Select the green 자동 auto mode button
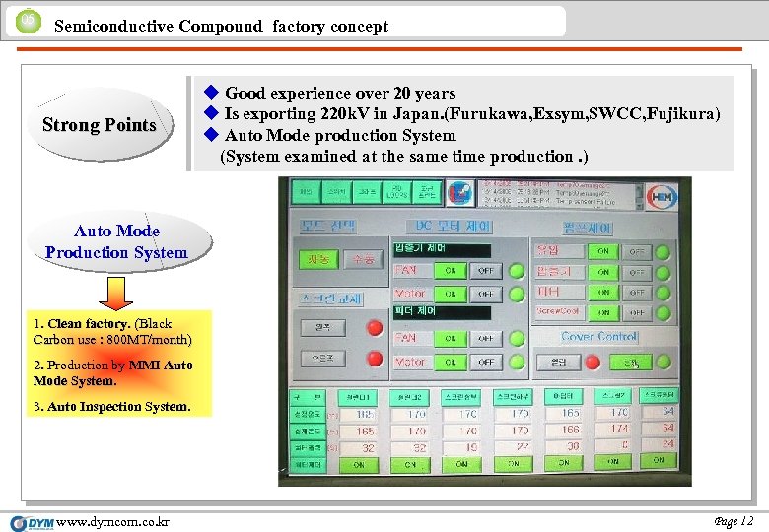 pos(318,259)
